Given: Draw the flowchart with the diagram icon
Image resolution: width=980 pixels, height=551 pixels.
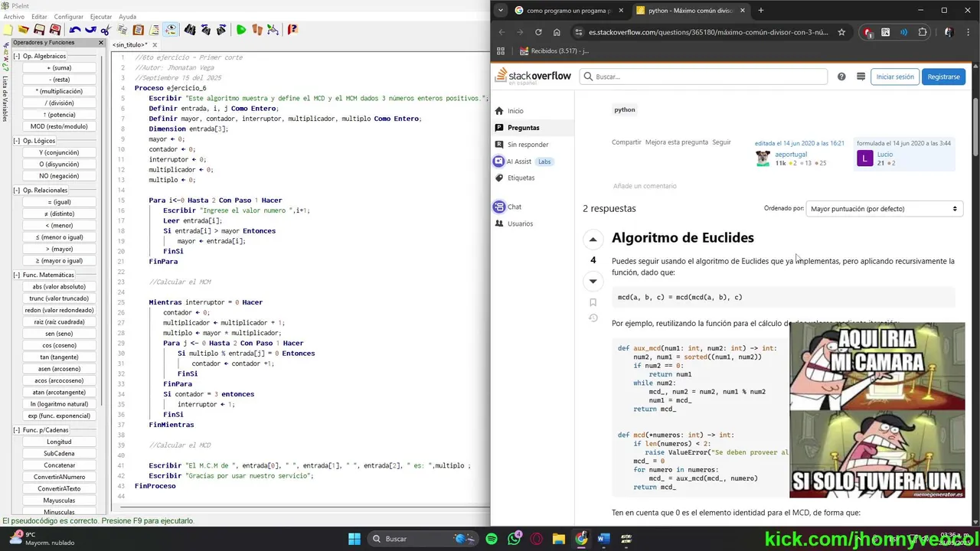Looking at the screenshot, I should (x=273, y=30).
